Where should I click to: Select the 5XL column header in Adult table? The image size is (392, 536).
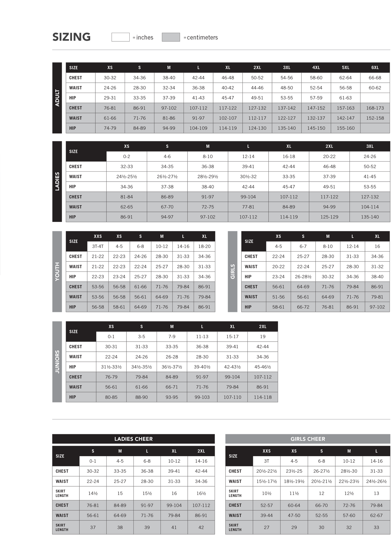346,68
